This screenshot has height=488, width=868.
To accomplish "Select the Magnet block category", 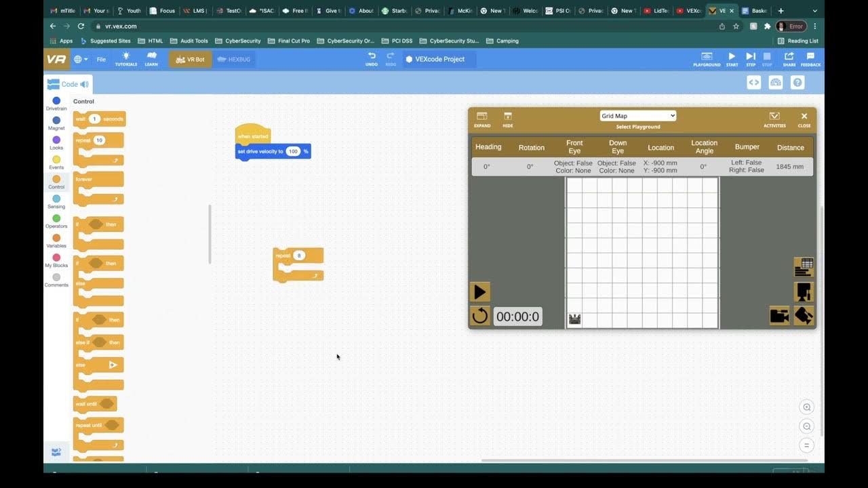I will [x=56, y=123].
